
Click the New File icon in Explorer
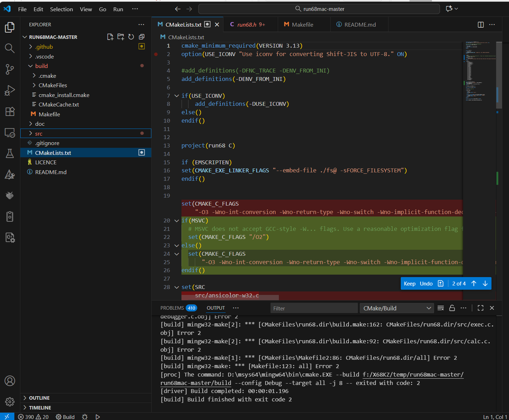(110, 37)
